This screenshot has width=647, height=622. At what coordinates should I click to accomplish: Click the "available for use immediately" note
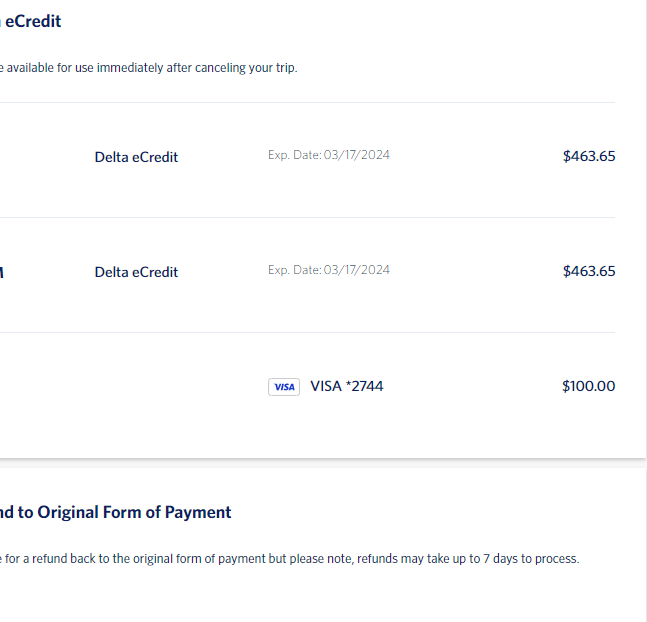pos(149,68)
